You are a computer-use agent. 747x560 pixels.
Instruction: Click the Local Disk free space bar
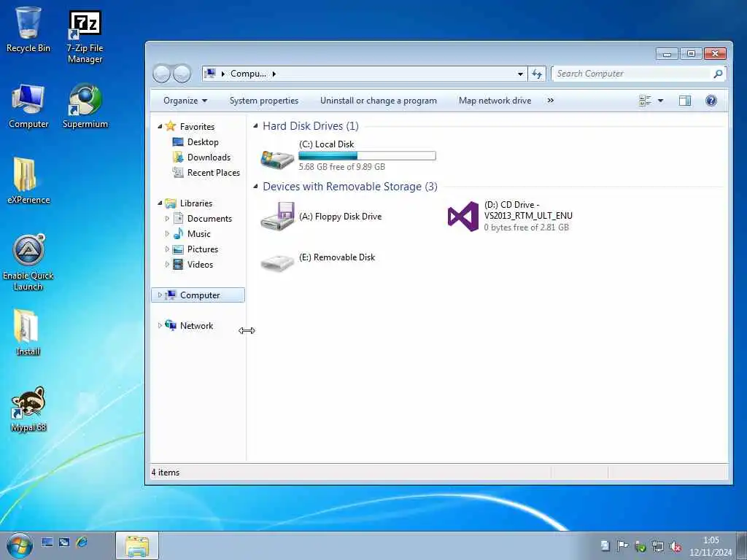[x=367, y=156]
